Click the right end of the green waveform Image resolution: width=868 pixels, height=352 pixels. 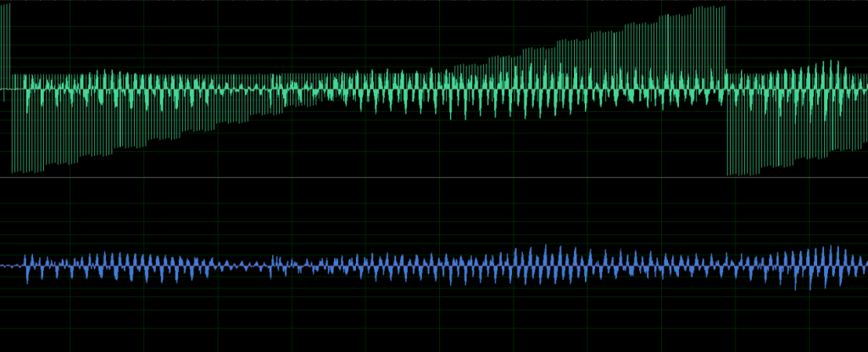(x=863, y=87)
